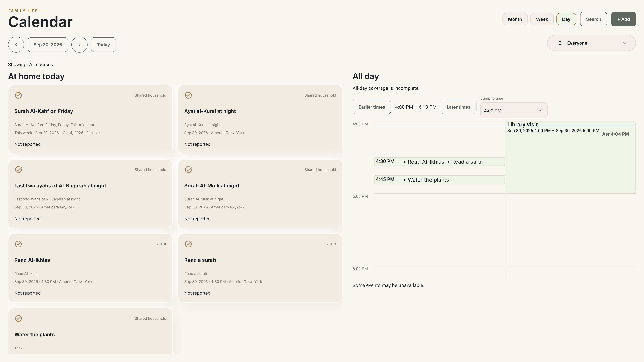Screen dimensions: 644x362
Task: Go to previous day arrow
Action: point(16,45)
